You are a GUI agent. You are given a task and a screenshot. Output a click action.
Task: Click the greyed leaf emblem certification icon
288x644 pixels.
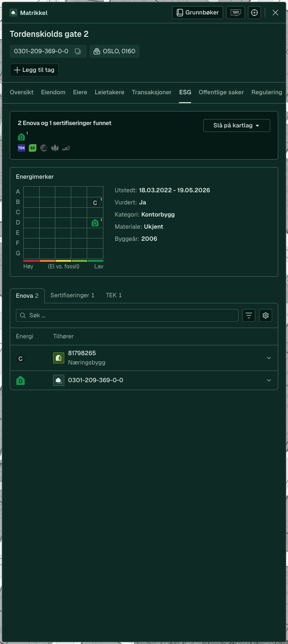coord(55,148)
